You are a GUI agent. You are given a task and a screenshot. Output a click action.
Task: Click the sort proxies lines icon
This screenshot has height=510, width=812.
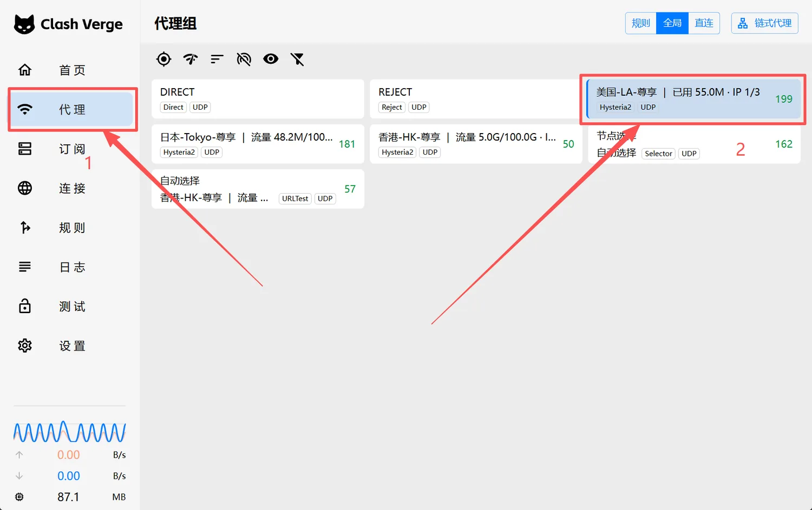click(217, 59)
